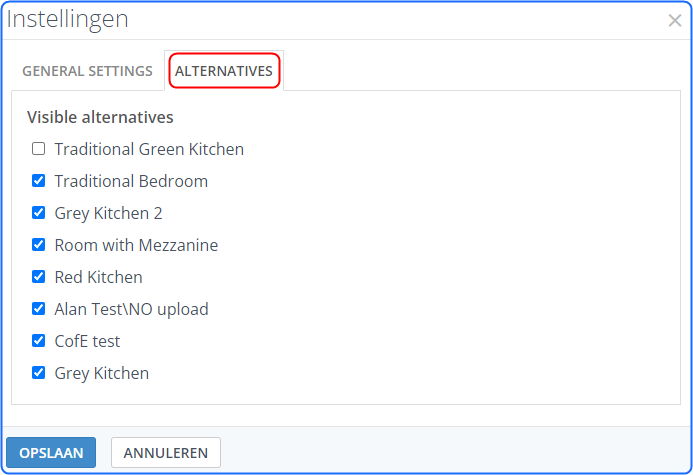Disable the Grey Kitchen 2 checkbox
Image resolution: width=693 pixels, height=475 pixels.
pos(39,213)
